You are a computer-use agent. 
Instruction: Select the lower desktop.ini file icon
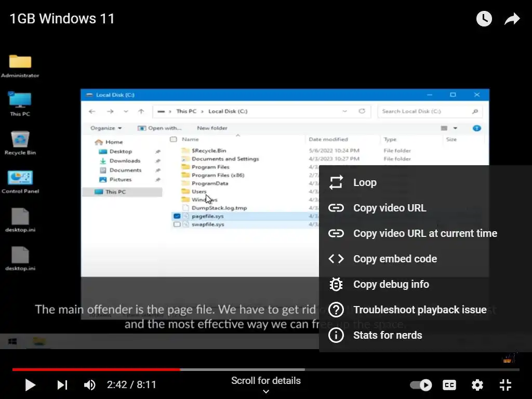[x=20, y=259]
